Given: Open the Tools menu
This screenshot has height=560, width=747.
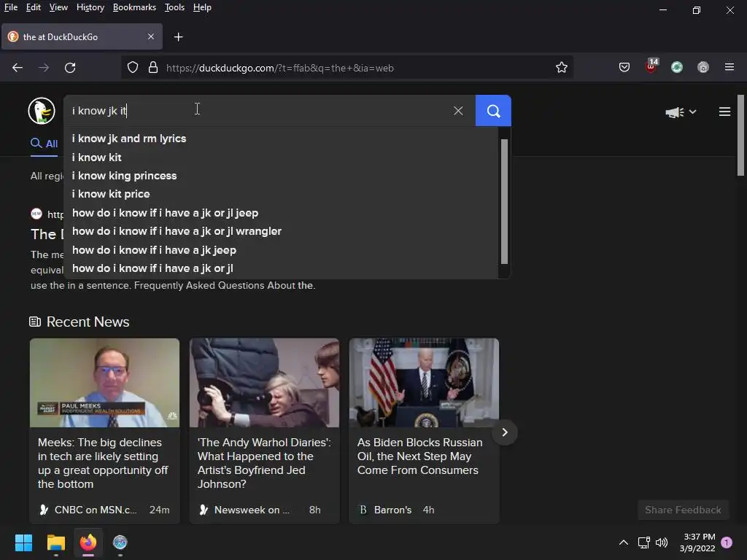Looking at the screenshot, I should pyautogui.click(x=174, y=7).
